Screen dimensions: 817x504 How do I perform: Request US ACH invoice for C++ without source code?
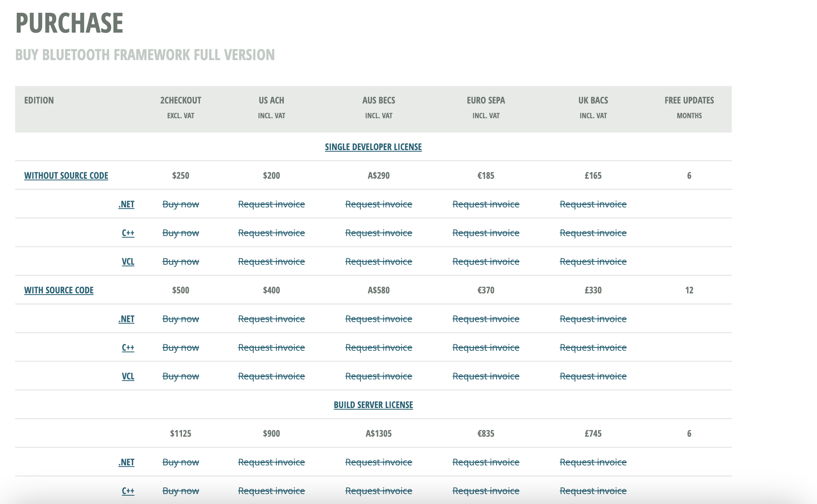click(x=272, y=233)
